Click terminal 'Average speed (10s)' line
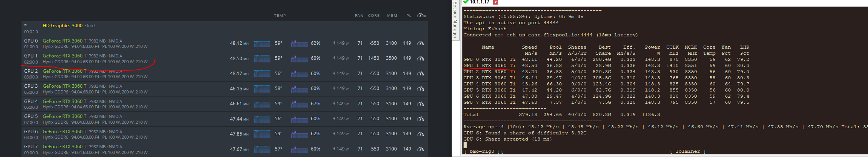 (x=665, y=127)
